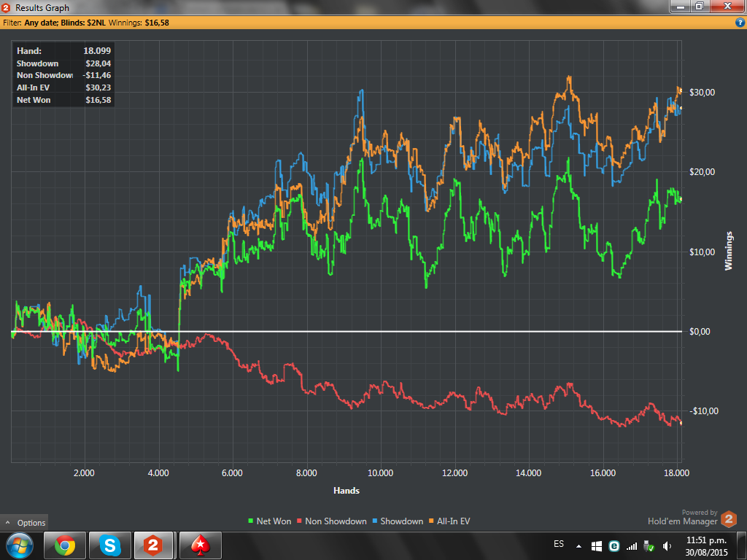Show hidden system tray icons arrow
The height and width of the screenshot is (560, 747).
coord(578,546)
